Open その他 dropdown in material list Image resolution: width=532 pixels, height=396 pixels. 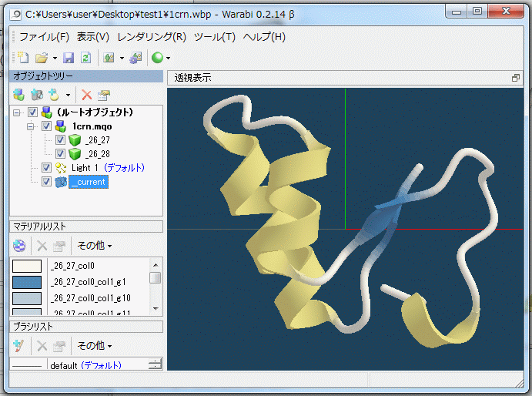point(94,246)
